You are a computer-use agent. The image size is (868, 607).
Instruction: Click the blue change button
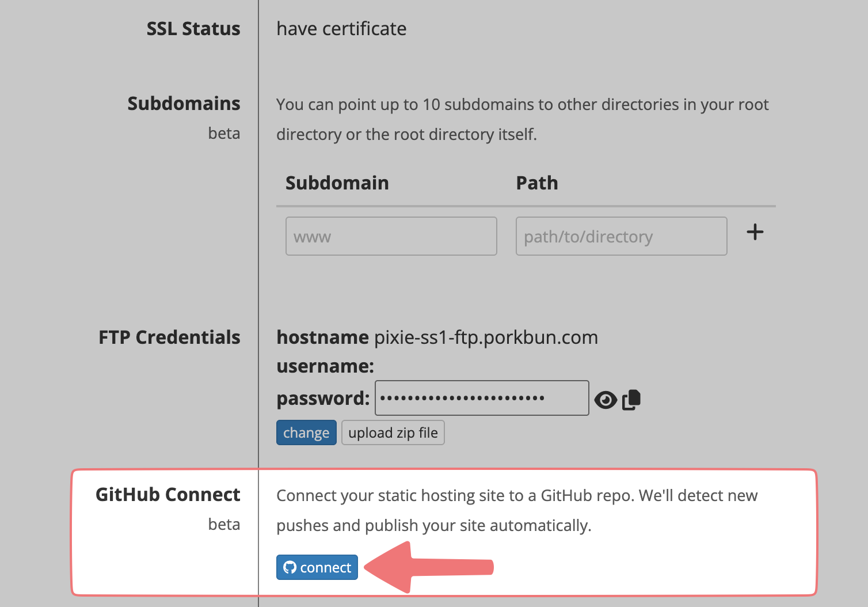306,433
